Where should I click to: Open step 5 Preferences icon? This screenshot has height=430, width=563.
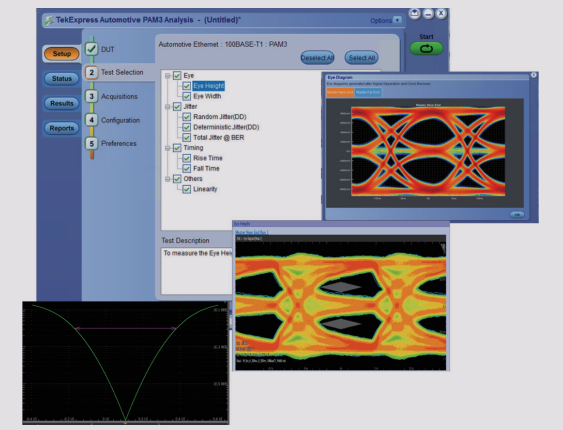coord(92,144)
